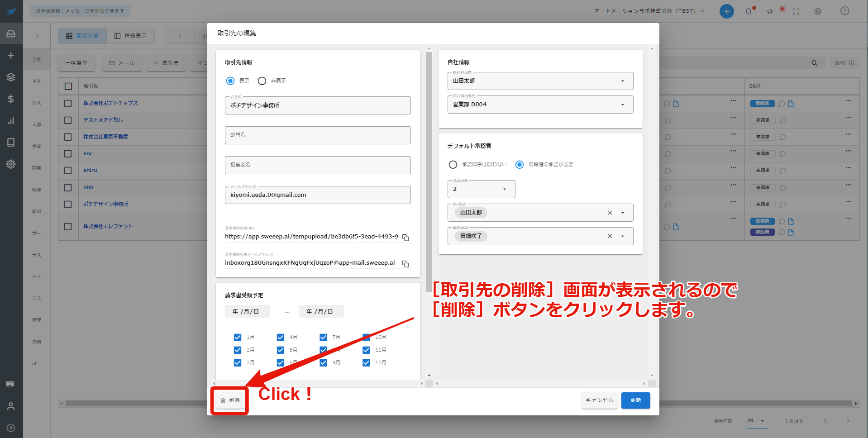Click the メール button
The height and width of the screenshot is (438, 868).
coord(122,63)
